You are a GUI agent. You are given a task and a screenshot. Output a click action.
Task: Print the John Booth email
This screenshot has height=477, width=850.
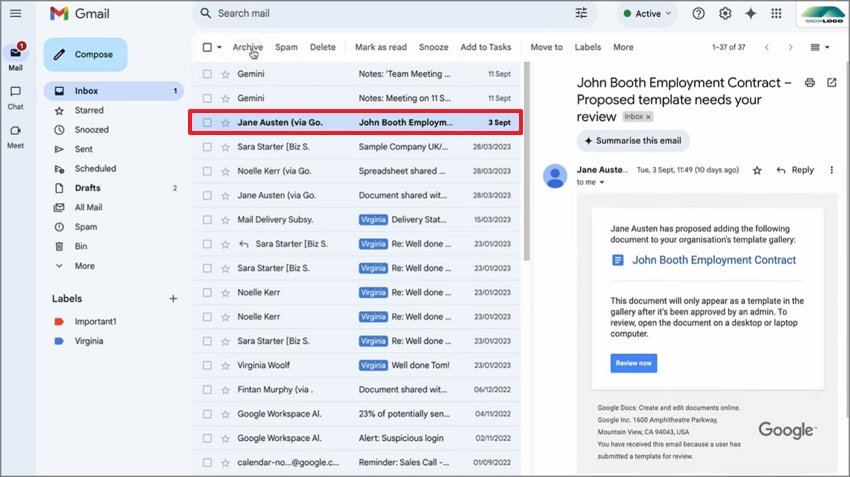coord(810,83)
